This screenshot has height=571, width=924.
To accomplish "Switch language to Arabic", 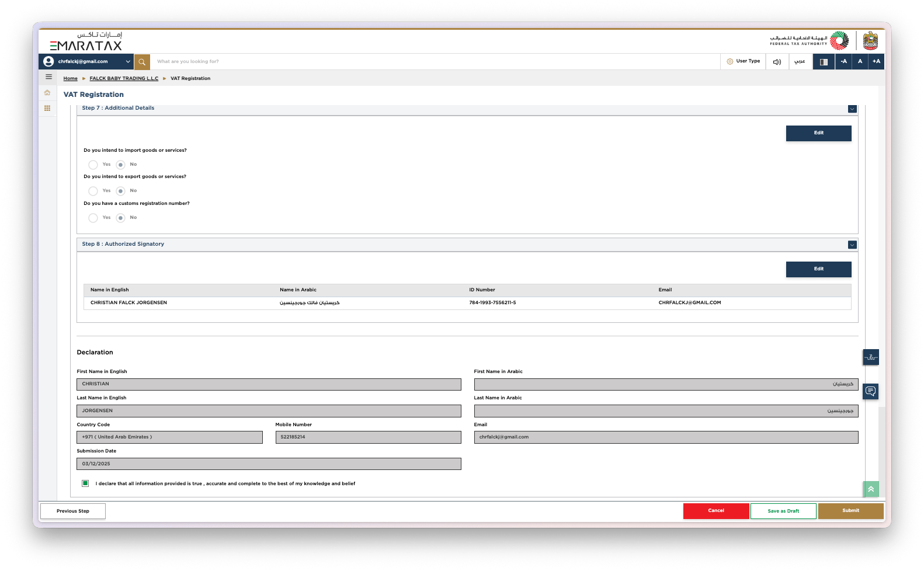I will pyautogui.click(x=800, y=61).
